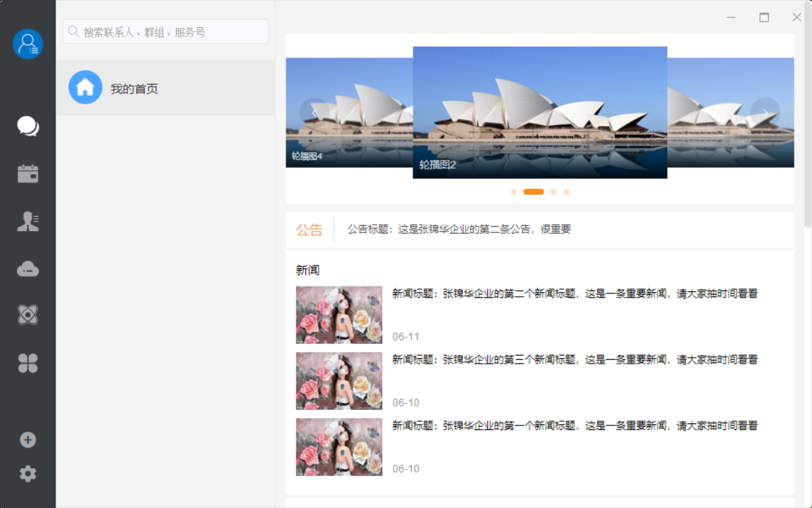The image size is (812, 508).
Task: Click the thumbnail of the 06-11 news
Action: point(339,315)
